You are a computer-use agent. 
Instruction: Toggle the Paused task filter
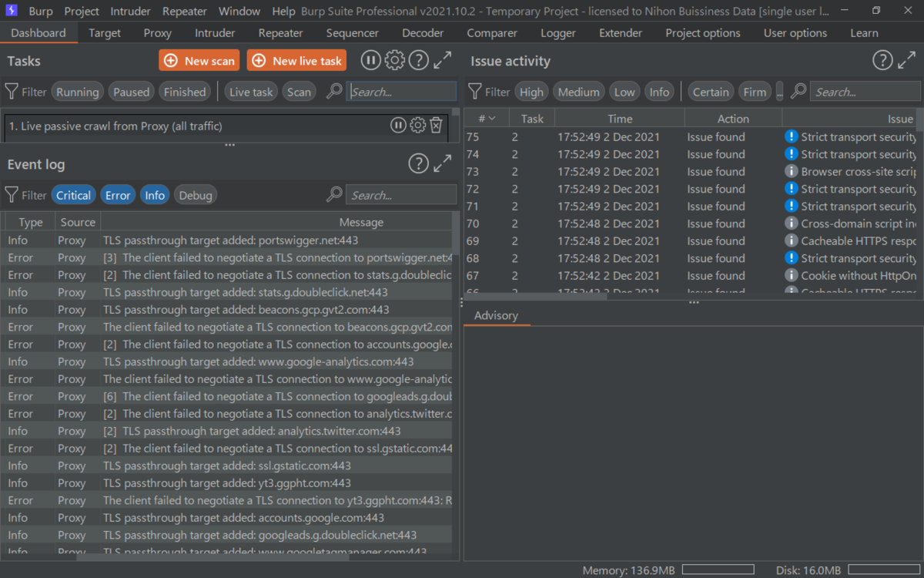(x=131, y=92)
